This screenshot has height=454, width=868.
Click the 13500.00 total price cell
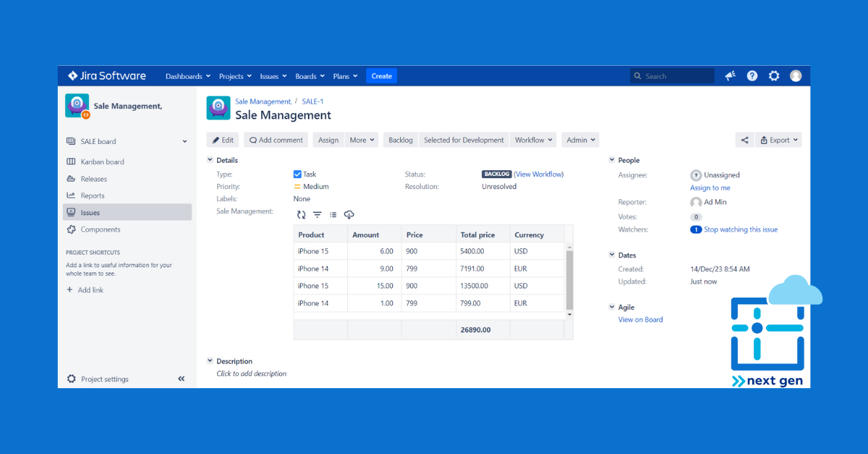coord(483,286)
